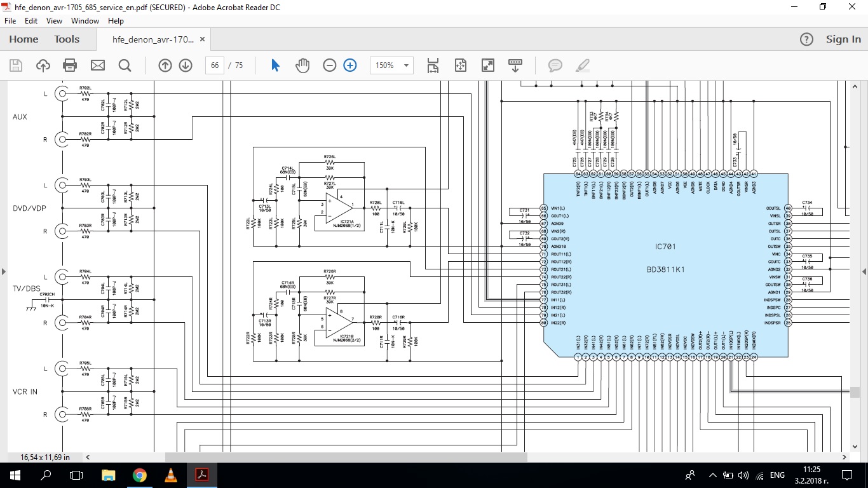Screen dimensions: 868x488
Task: Zoom in with plus button
Action: (x=350, y=65)
